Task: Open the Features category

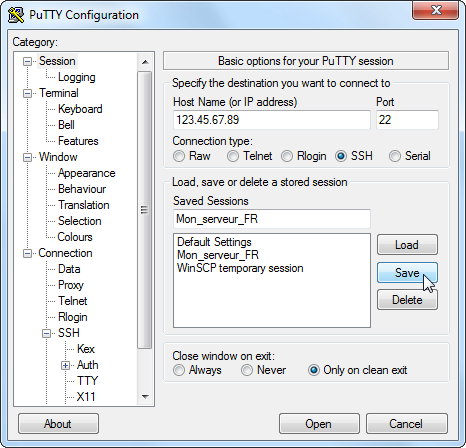Action: click(x=78, y=141)
